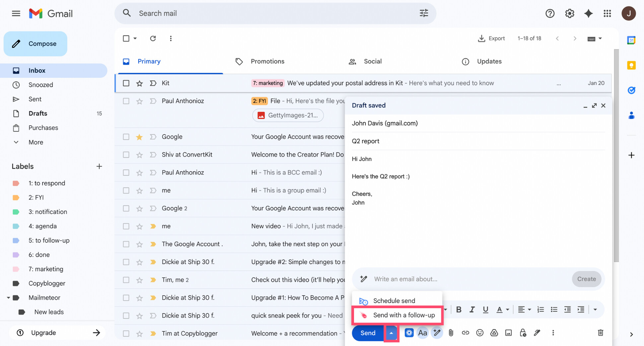
Task: Switch to the Promotions tab
Action: [267, 61]
